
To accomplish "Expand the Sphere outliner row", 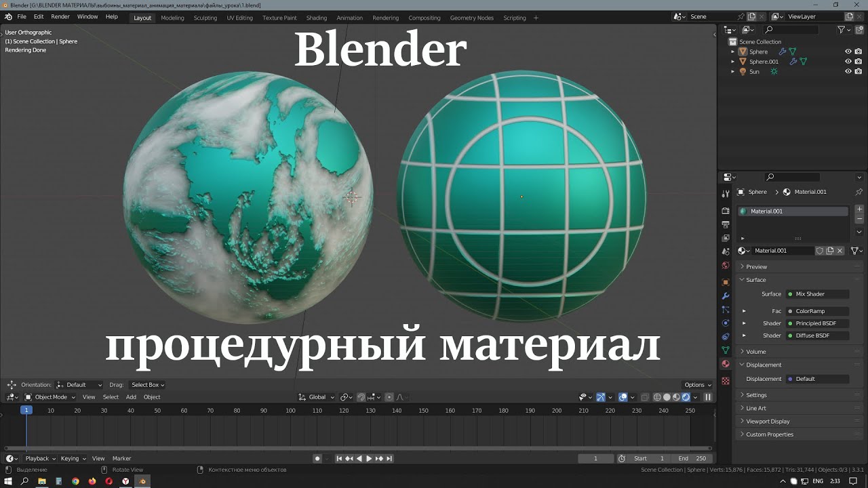I will [x=732, y=52].
